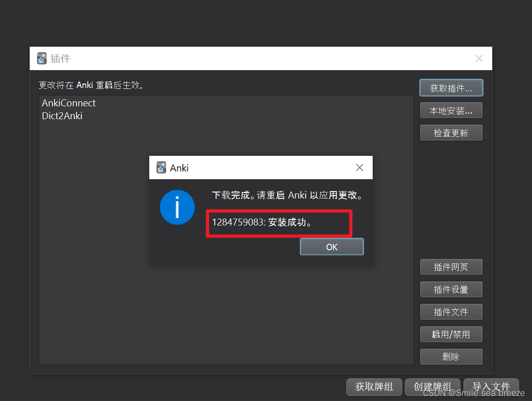Click 检查更新 to check for updates

pos(451,132)
